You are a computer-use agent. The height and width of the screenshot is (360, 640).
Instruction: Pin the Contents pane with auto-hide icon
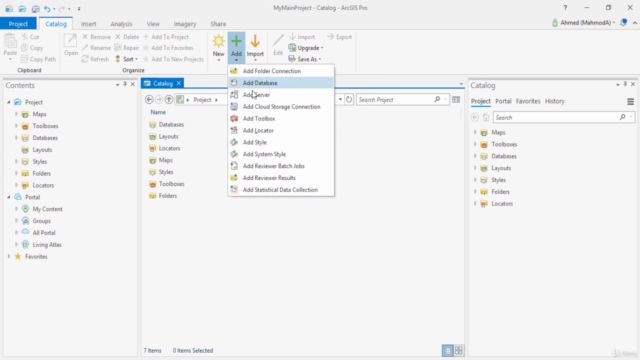(x=125, y=84)
